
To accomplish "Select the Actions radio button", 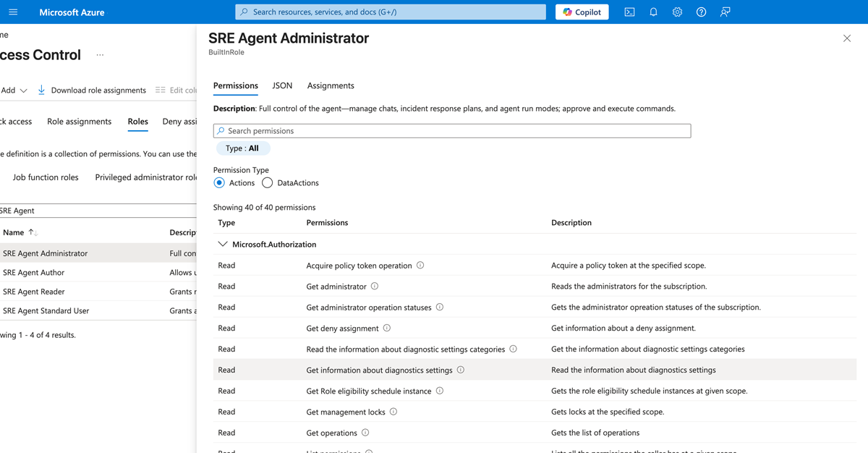I will 219,183.
